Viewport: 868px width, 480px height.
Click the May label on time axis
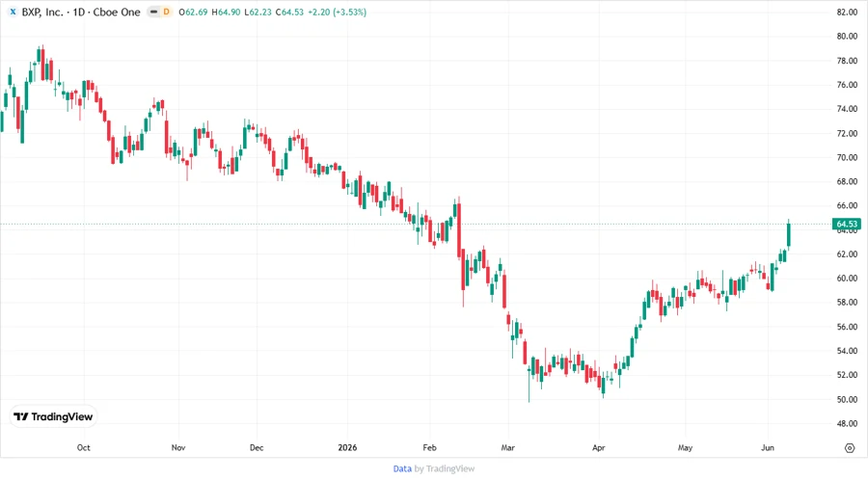[686, 447]
